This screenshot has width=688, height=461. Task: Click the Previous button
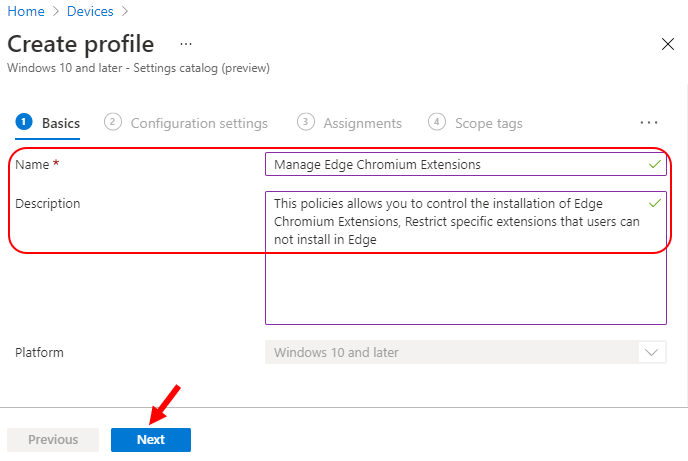53,440
